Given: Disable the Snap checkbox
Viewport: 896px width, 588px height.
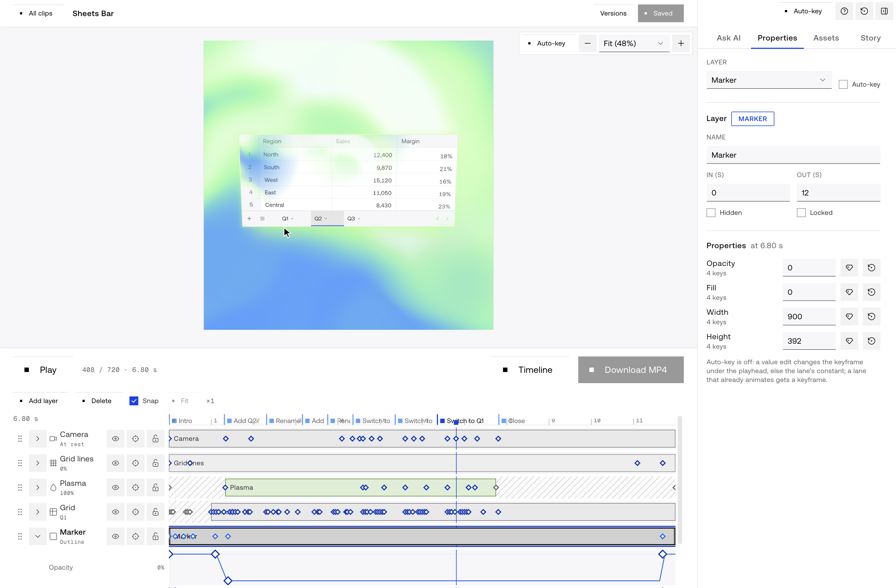Looking at the screenshot, I should point(134,401).
